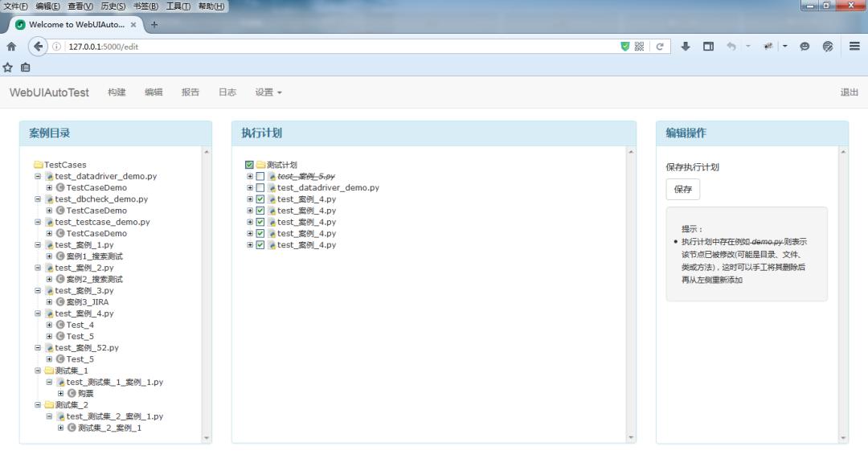
Task: Open the downloads arrow icon in toolbar
Action: click(x=686, y=47)
